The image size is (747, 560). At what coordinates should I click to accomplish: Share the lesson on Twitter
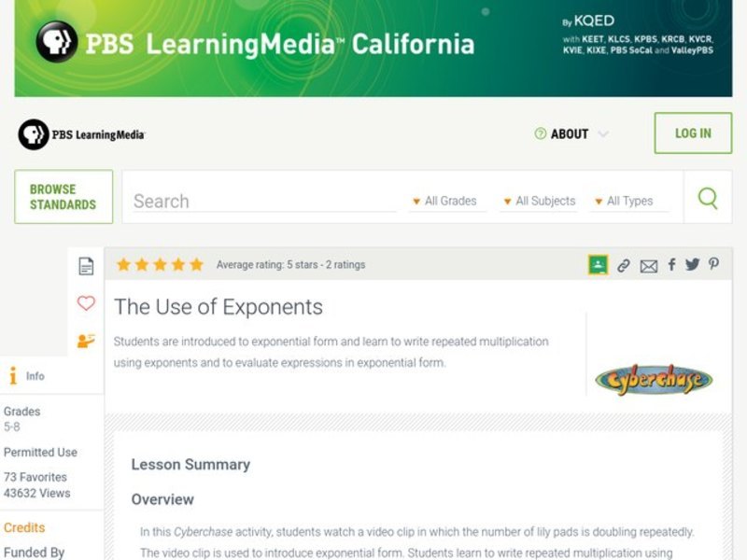(x=692, y=265)
